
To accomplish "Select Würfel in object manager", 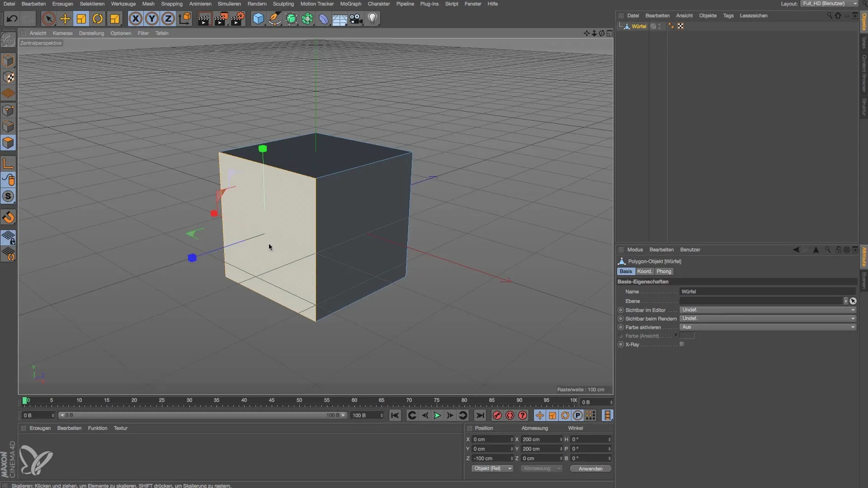I will pos(639,26).
